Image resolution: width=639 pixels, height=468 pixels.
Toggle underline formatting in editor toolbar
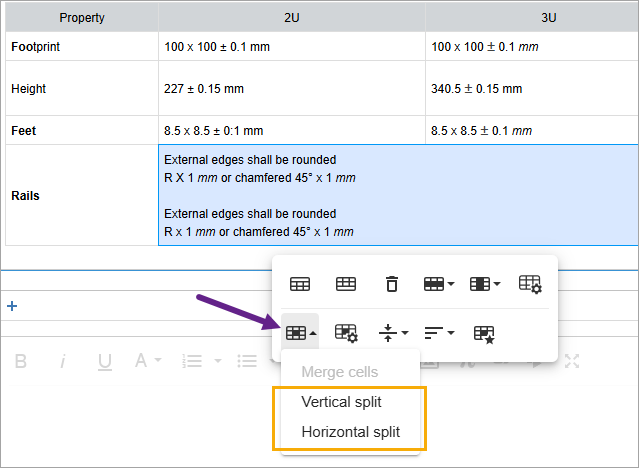[104, 361]
